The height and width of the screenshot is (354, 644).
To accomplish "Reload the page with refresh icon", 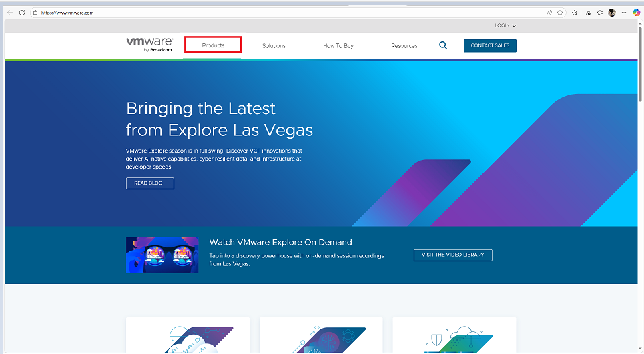I will click(22, 13).
